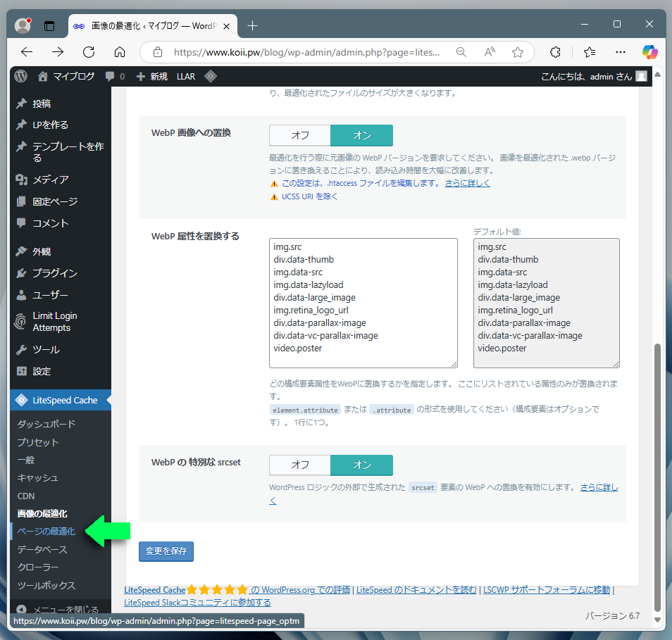Open the CDN submenu item
The height and width of the screenshot is (640, 672).
[26, 496]
